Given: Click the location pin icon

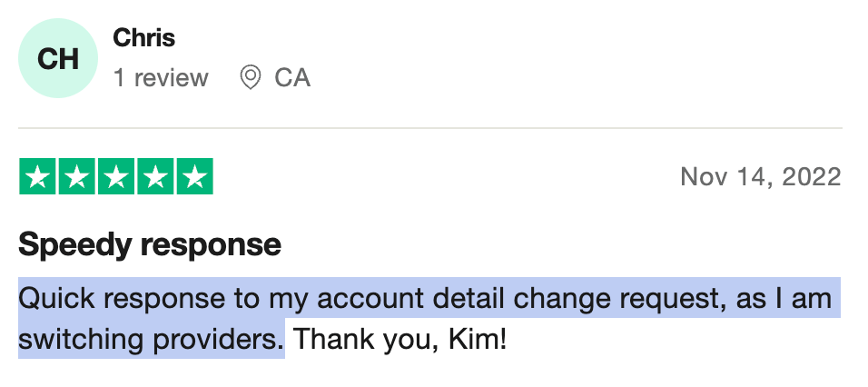Looking at the screenshot, I should [251, 77].
